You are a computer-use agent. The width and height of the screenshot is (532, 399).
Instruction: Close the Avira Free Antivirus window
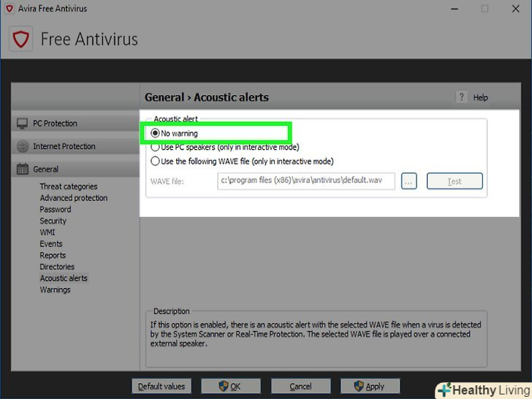(516, 9)
